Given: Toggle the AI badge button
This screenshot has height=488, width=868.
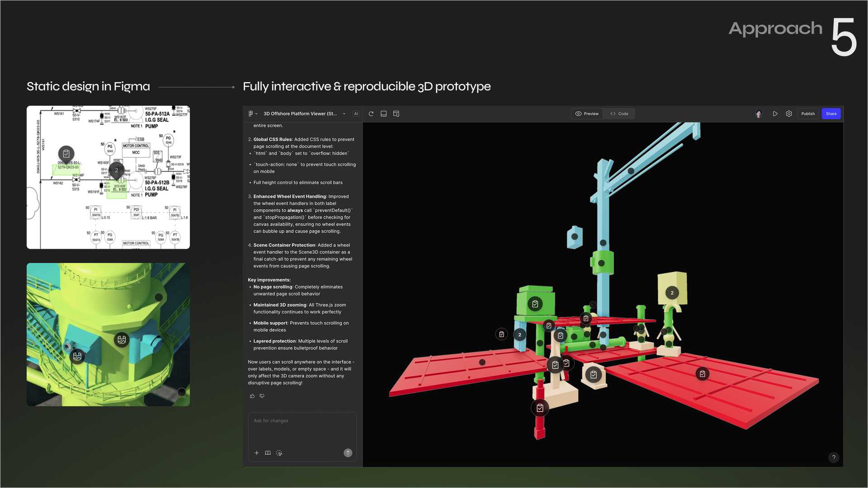Looking at the screenshot, I should (x=356, y=114).
